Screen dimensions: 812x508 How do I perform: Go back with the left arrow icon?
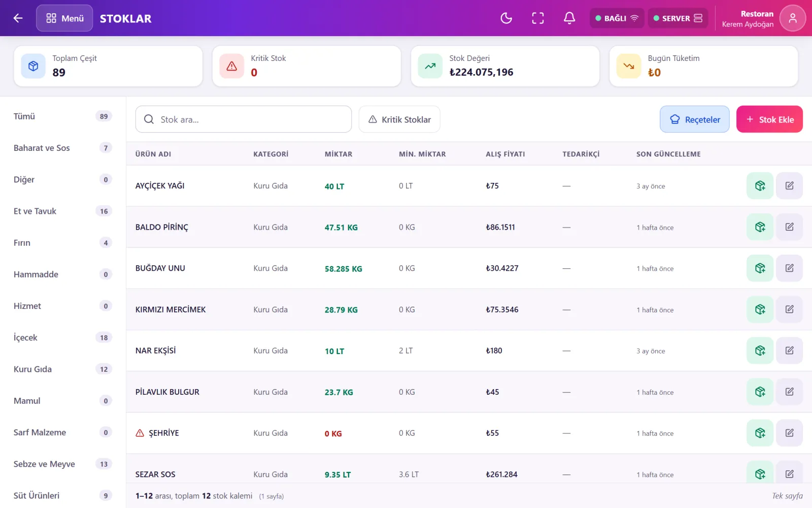coord(18,18)
